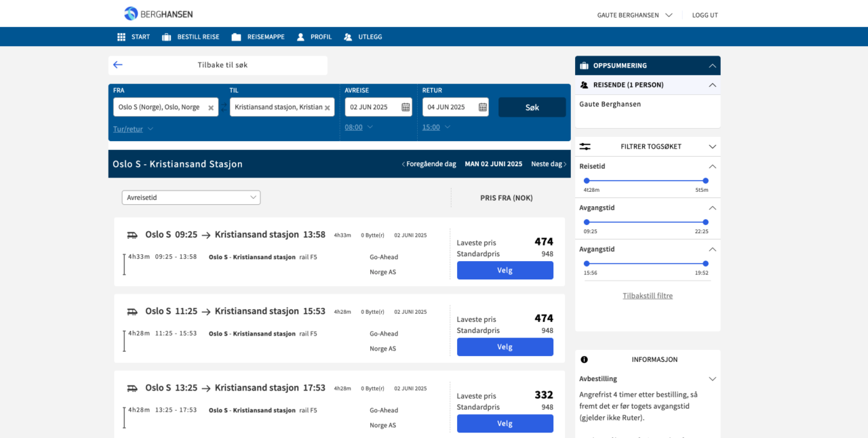
Task: Click traveller name Gaute Berghansen in summary
Action: click(610, 104)
